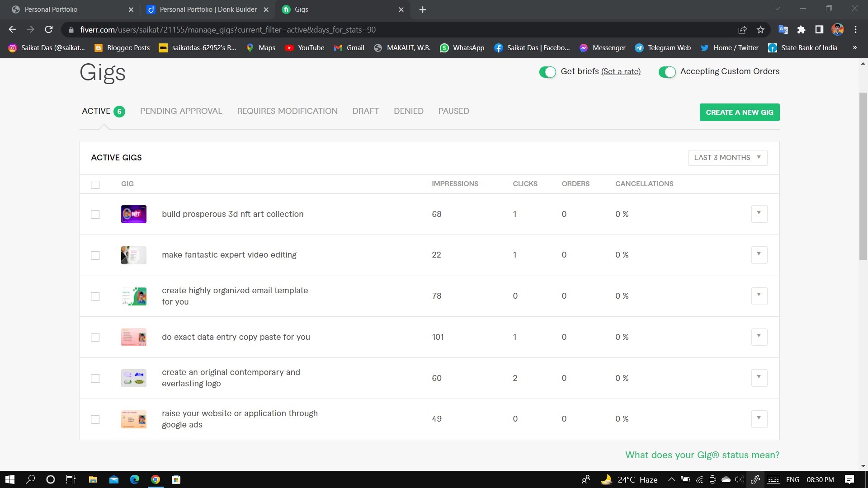
Task: Check the select-all gigs checkbox in header
Action: coord(95,184)
